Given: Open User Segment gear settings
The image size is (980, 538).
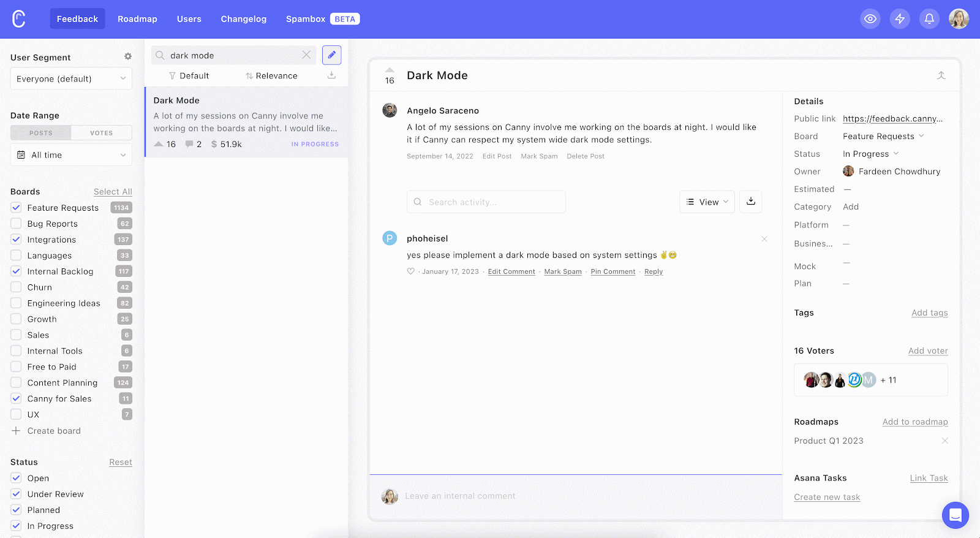Looking at the screenshot, I should click(128, 56).
